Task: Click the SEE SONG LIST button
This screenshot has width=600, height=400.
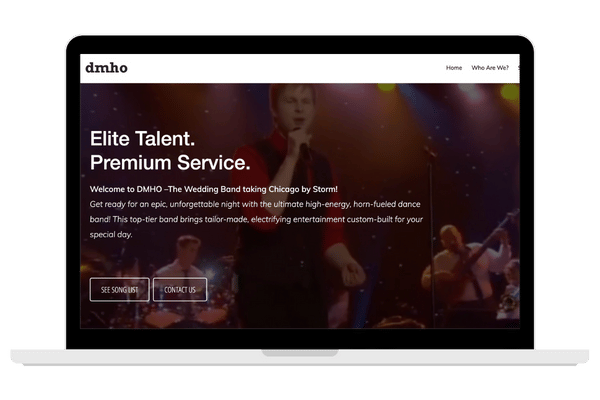Action: tap(119, 289)
